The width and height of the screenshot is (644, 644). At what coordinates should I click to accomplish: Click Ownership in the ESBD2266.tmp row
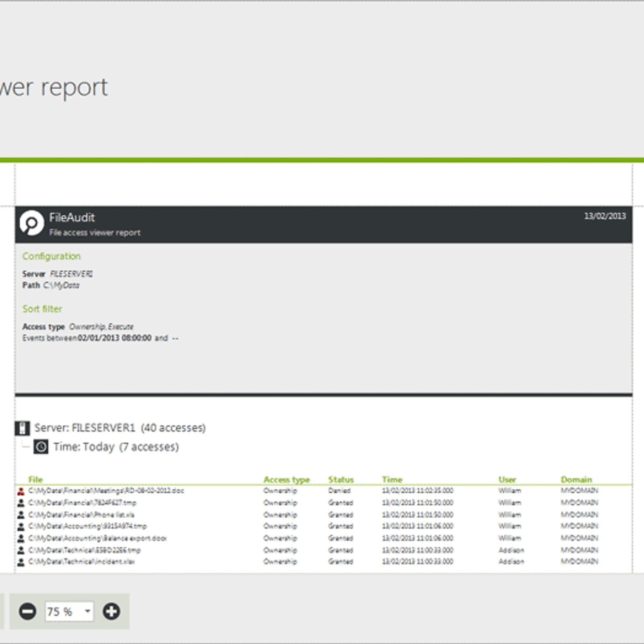[x=280, y=550]
